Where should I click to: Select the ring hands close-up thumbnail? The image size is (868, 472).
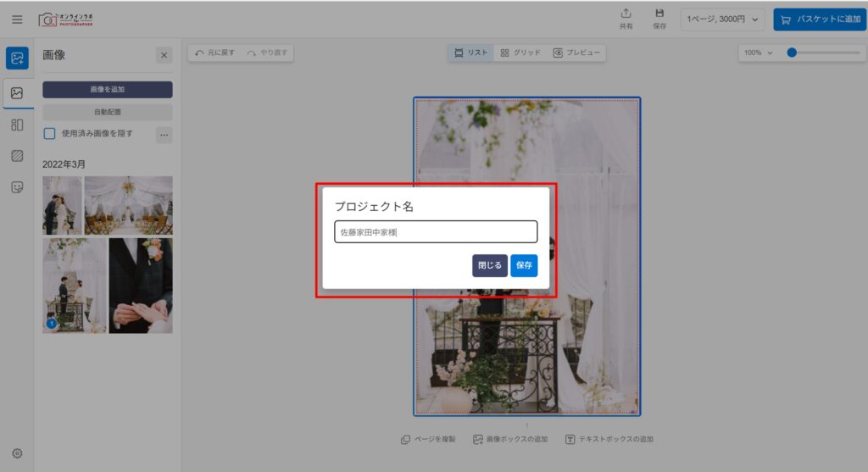point(141,286)
